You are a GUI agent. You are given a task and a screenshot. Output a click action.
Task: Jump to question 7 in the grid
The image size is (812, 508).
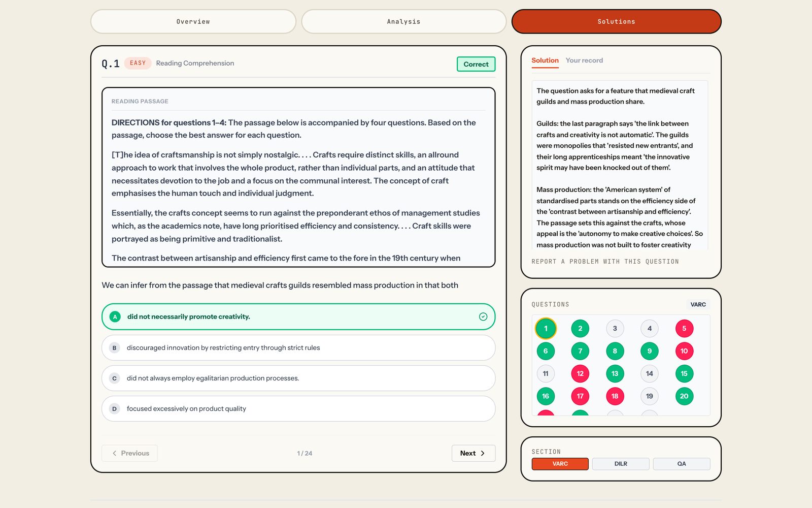pos(580,351)
